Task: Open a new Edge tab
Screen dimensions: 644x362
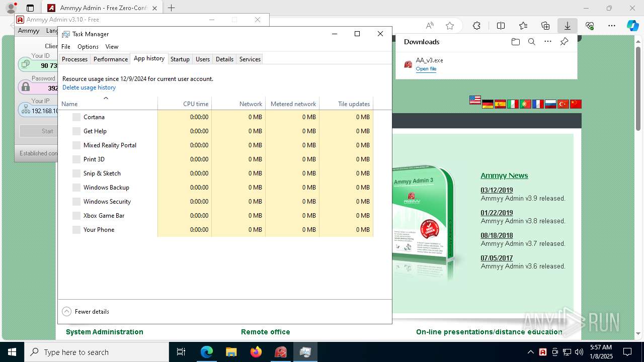Action: tap(172, 8)
